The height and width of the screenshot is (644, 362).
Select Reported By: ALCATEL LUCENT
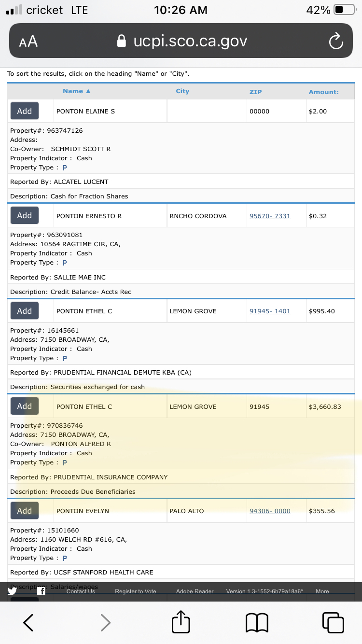click(x=59, y=182)
